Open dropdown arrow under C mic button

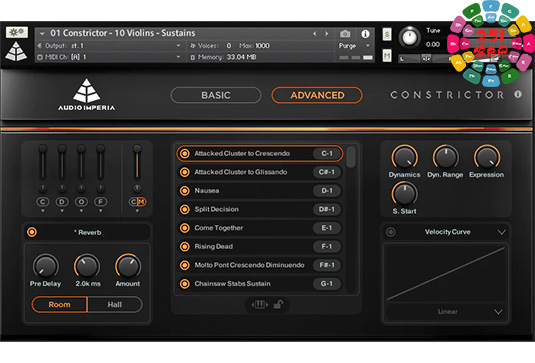tap(43, 212)
